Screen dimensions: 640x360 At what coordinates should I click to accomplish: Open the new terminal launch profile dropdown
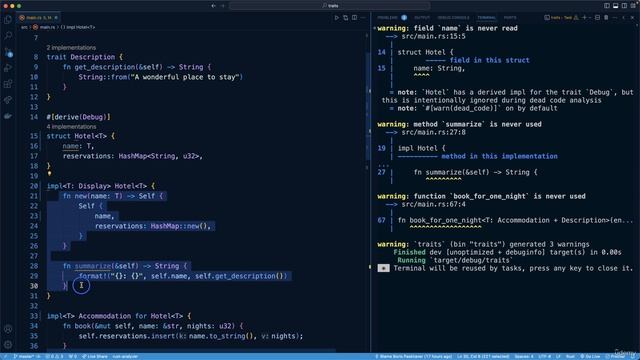589,18
